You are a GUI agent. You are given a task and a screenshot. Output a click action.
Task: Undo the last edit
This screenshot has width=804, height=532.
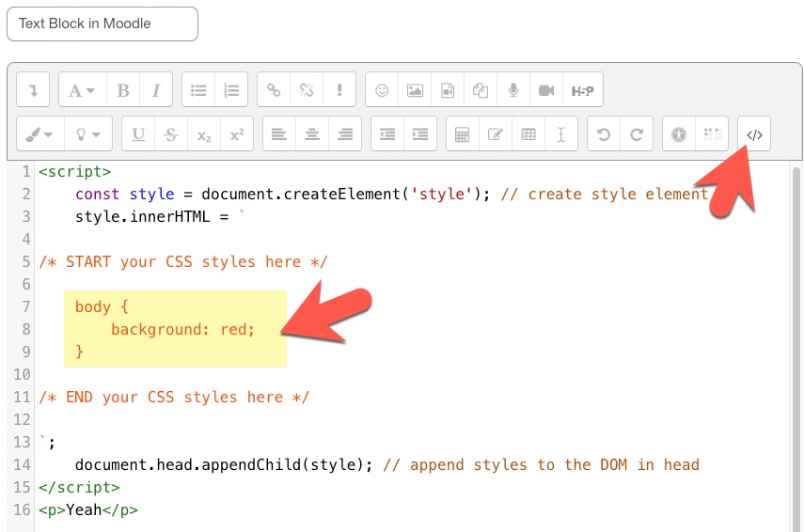(x=604, y=134)
